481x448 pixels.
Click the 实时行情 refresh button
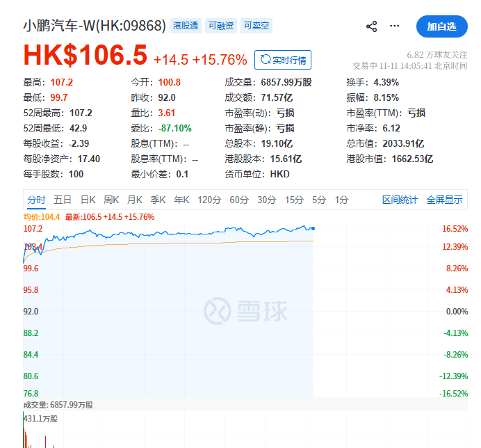(x=283, y=60)
